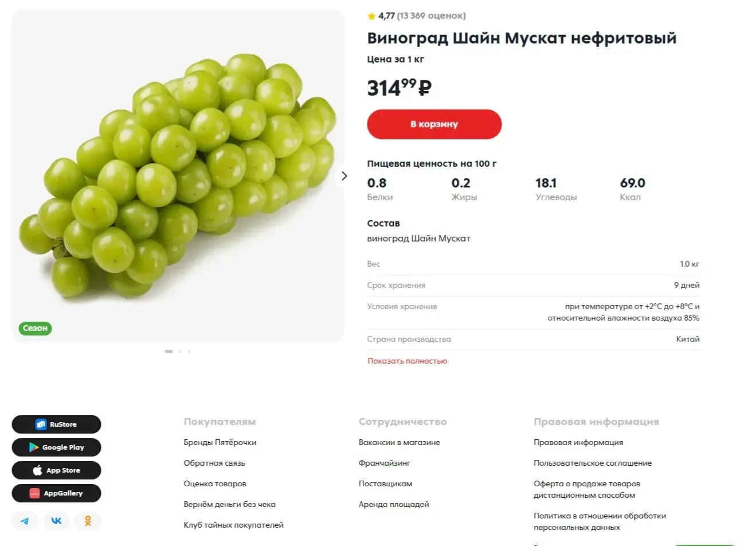Open the RuStore app badge
The width and height of the screenshot is (756, 546).
(x=56, y=424)
